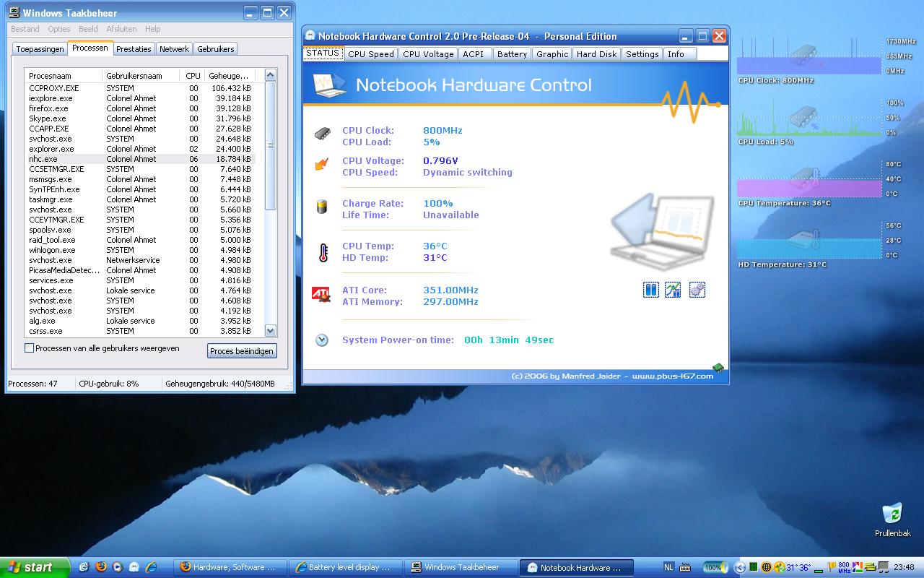Select the firefox.exe process row

pyautogui.click(x=140, y=108)
